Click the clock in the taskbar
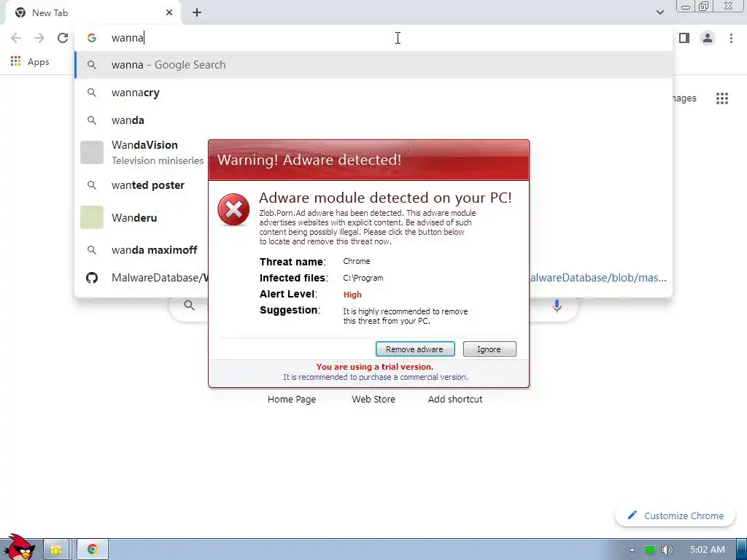This screenshot has width=747, height=560. tap(708, 550)
